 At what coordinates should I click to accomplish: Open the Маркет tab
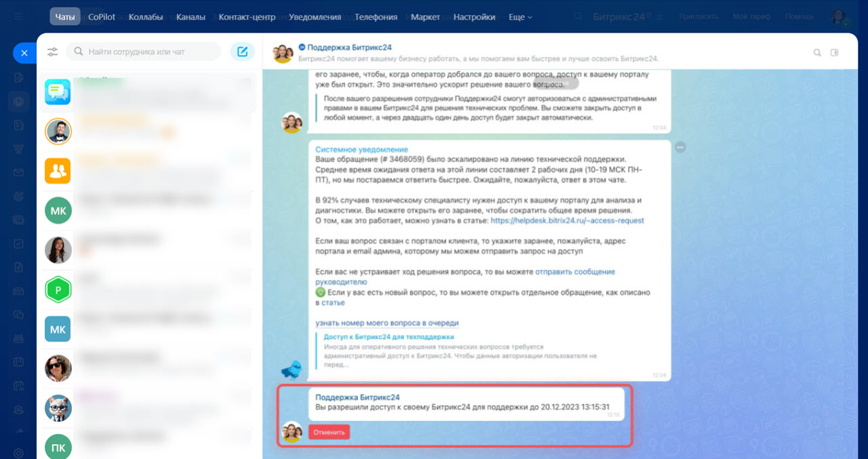(425, 17)
